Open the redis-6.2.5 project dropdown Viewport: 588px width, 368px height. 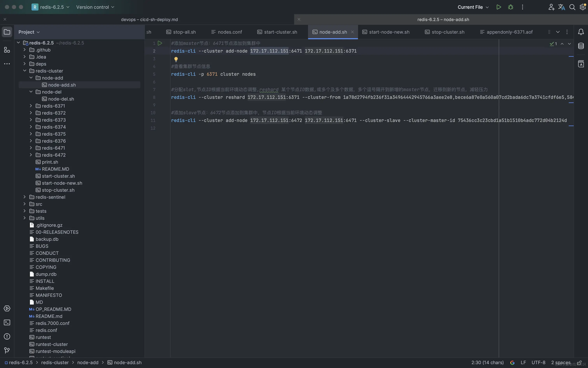click(51, 7)
